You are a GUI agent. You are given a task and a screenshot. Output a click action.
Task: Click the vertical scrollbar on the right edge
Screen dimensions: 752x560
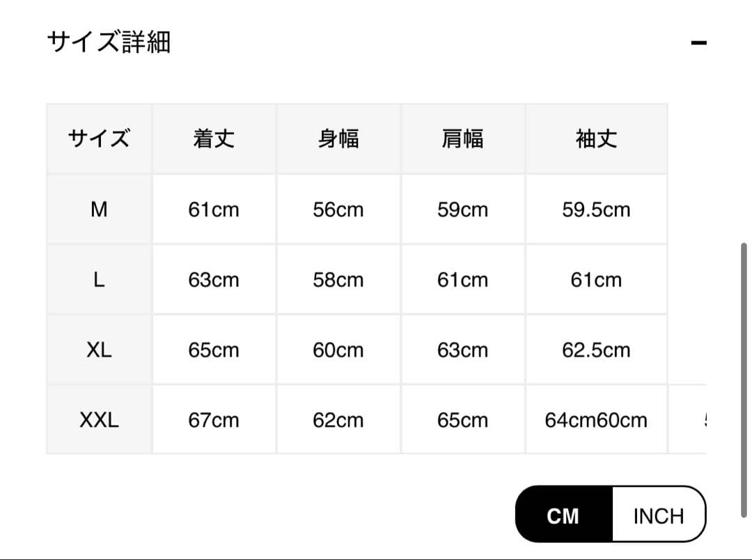744,380
